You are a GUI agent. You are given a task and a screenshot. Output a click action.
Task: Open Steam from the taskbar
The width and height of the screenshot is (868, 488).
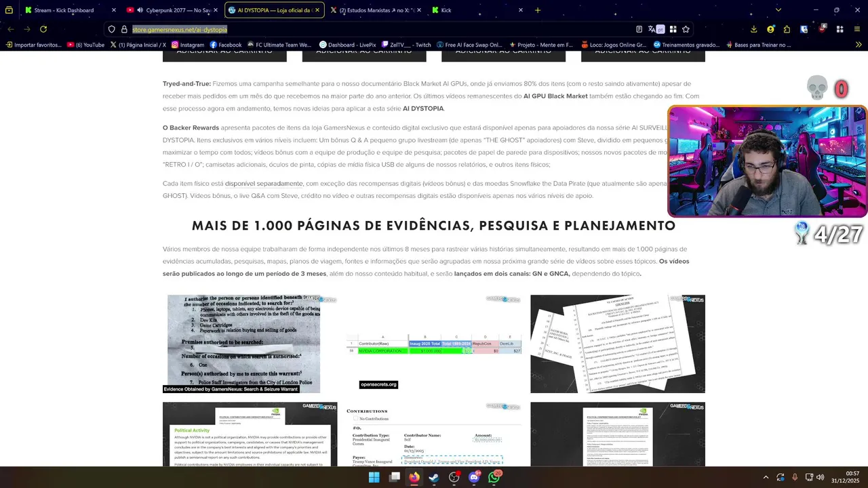coord(434,477)
